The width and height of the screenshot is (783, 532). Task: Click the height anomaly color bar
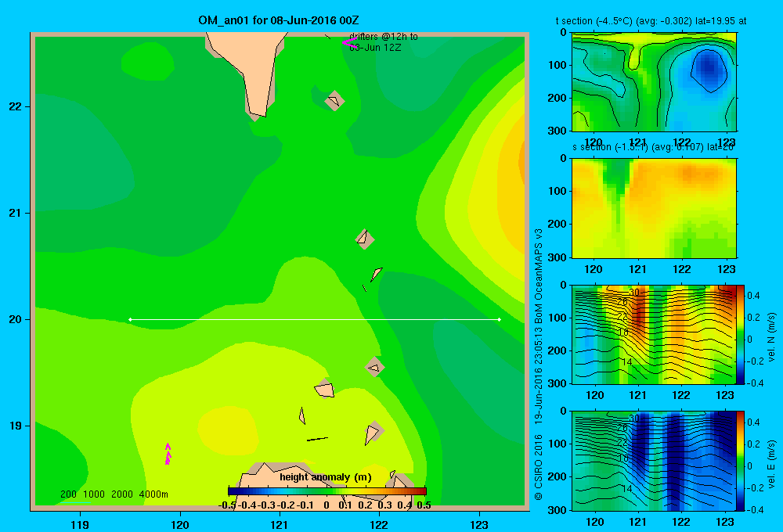pyautogui.click(x=327, y=491)
